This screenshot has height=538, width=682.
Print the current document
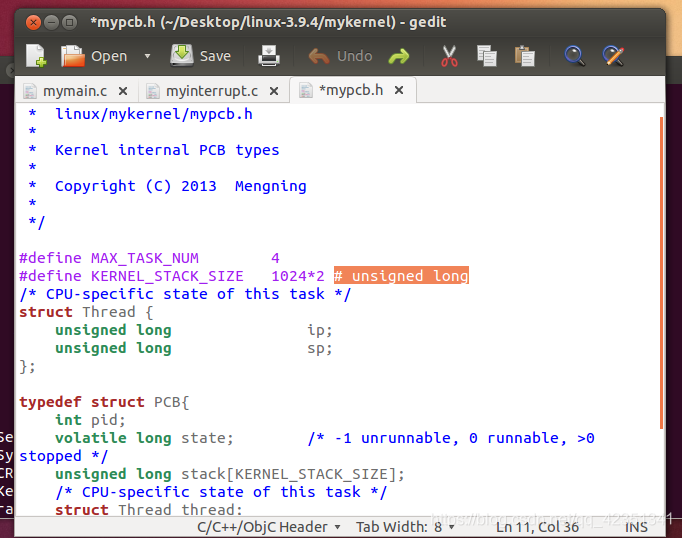click(269, 56)
